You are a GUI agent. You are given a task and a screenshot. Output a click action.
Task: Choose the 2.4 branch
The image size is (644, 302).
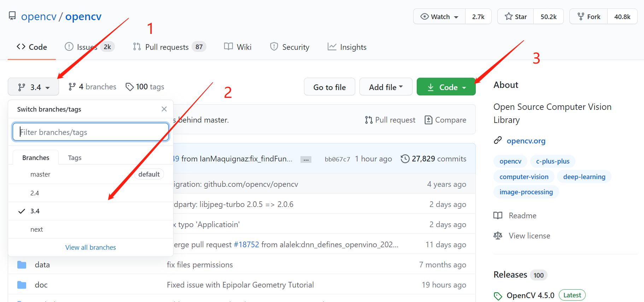(91, 193)
